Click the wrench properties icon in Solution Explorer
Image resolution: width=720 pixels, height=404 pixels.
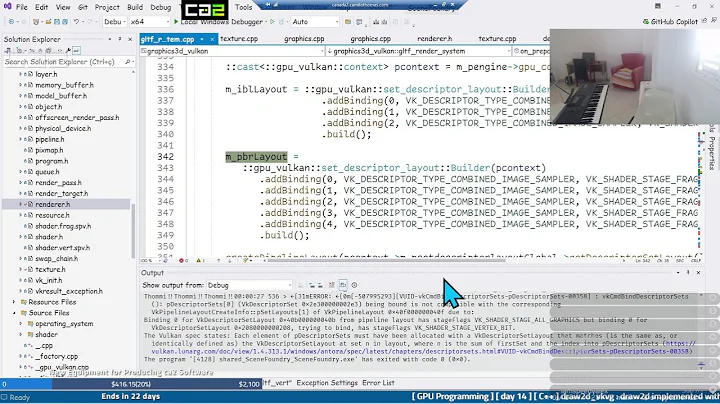pyautogui.click(x=68, y=50)
